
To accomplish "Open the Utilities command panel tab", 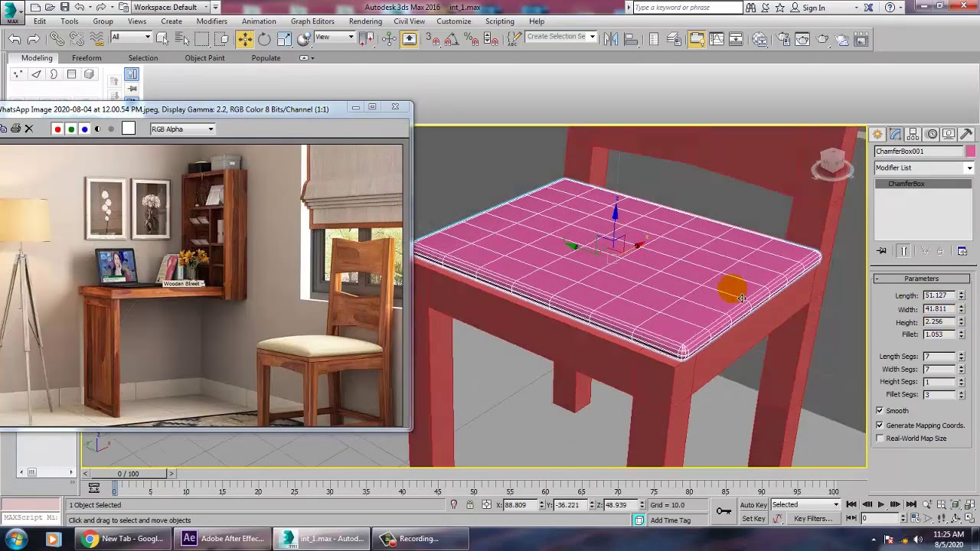I will coord(967,135).
